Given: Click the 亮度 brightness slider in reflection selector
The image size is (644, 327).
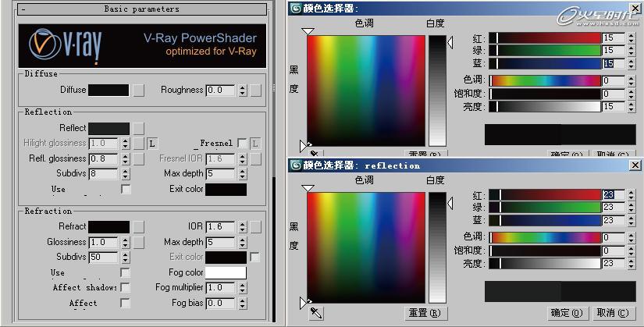Looking at the screenshot, I should [x=545, y=263].
